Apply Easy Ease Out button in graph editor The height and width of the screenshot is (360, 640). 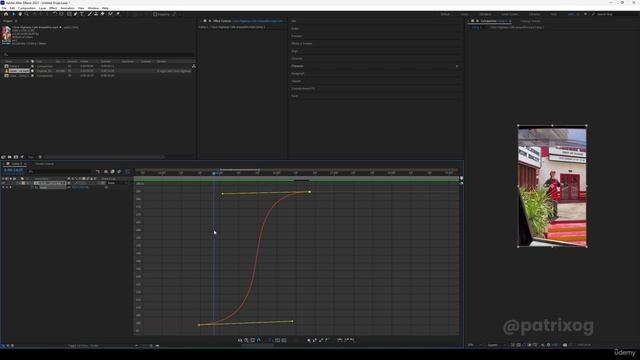pyautogui.click(x=352, y=340)
